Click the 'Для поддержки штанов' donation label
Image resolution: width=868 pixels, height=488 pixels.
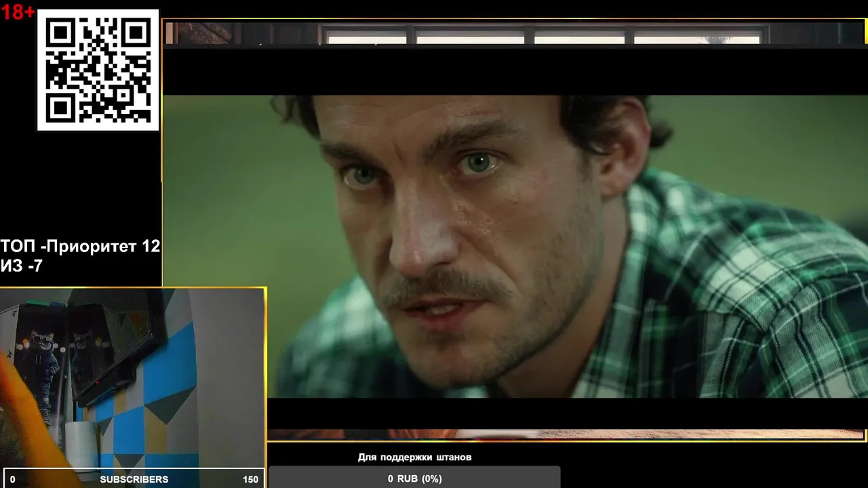click(x=414, y=457)
